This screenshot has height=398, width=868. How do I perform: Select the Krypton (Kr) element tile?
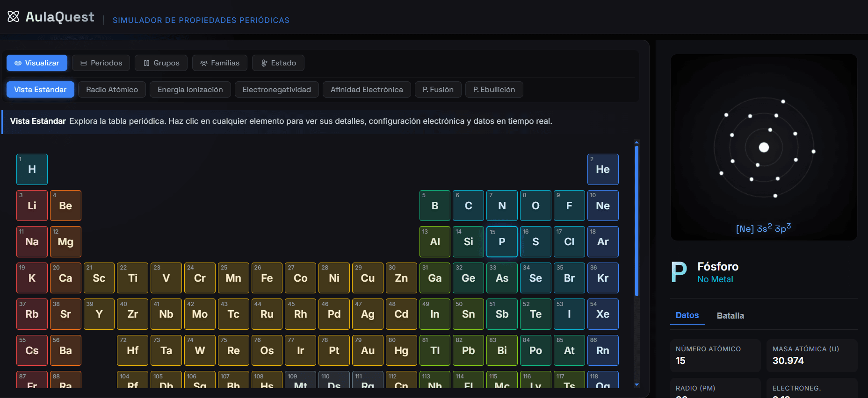pos(603,278)
